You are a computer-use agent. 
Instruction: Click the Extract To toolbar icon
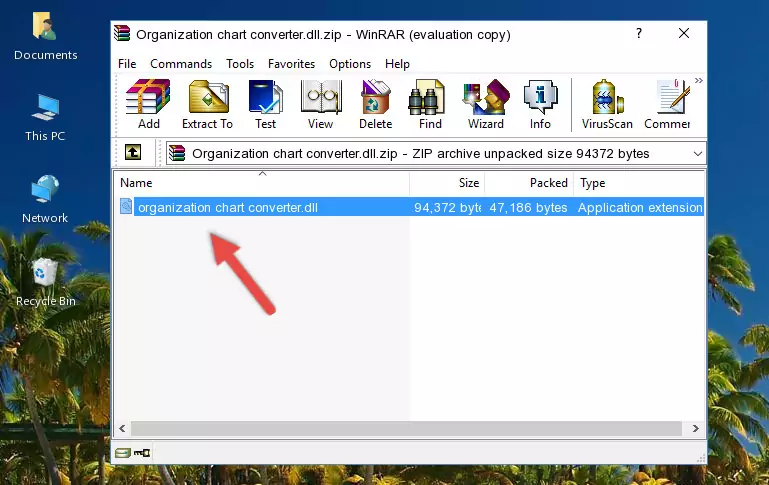(207, 104)
